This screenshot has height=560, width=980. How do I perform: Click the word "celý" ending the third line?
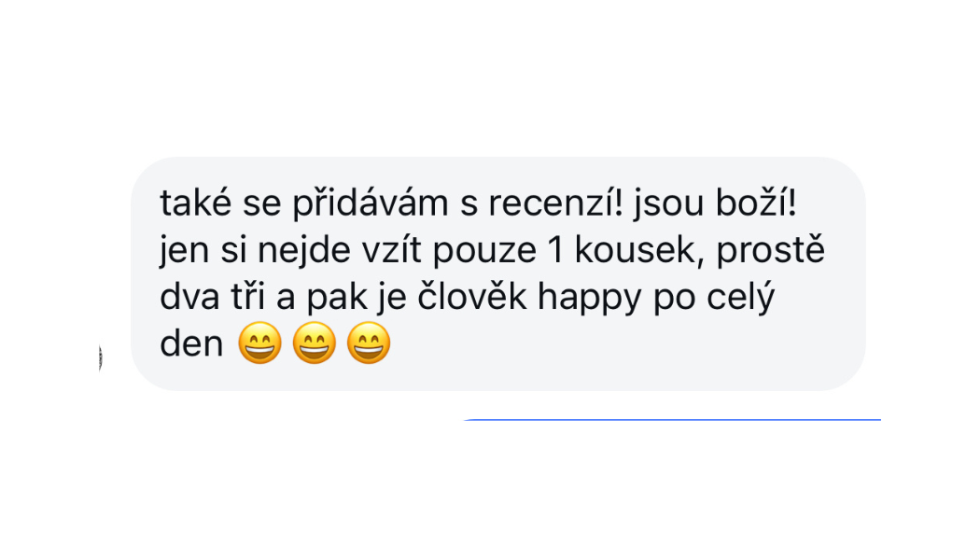[x=741, y=298]
